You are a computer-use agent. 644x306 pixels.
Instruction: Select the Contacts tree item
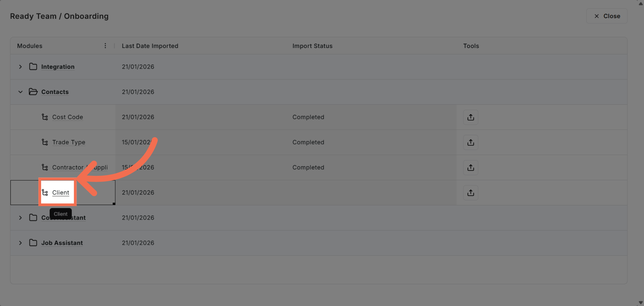55,92
